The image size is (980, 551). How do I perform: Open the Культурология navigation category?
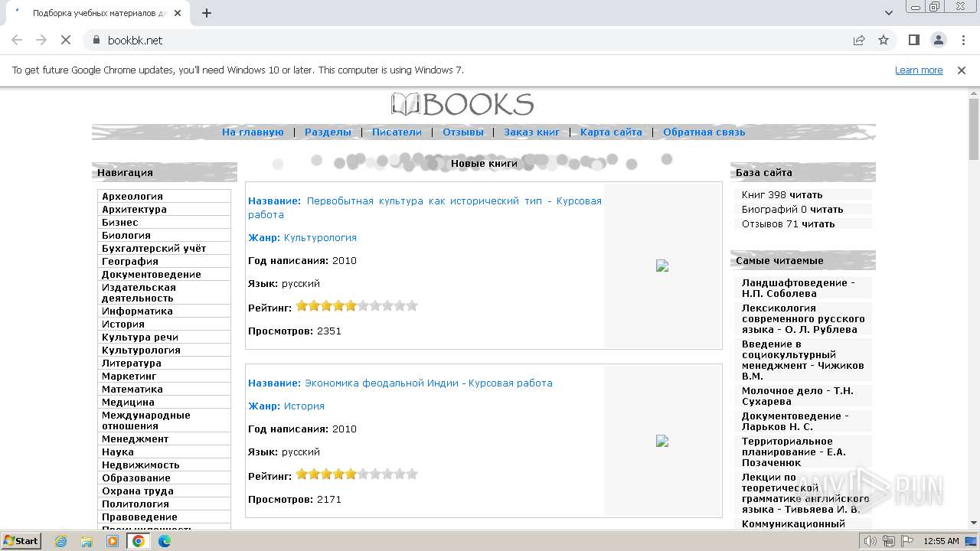click(x=141, y=350)
